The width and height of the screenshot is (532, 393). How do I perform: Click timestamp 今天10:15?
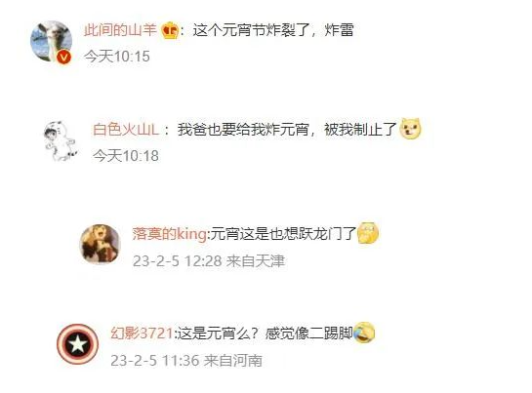[117, 57]
